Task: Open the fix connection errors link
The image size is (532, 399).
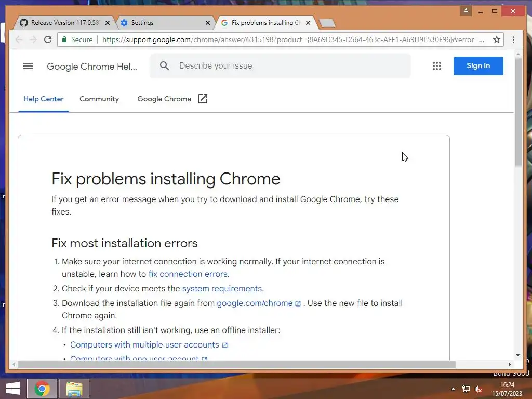Action: pos(188,274)
